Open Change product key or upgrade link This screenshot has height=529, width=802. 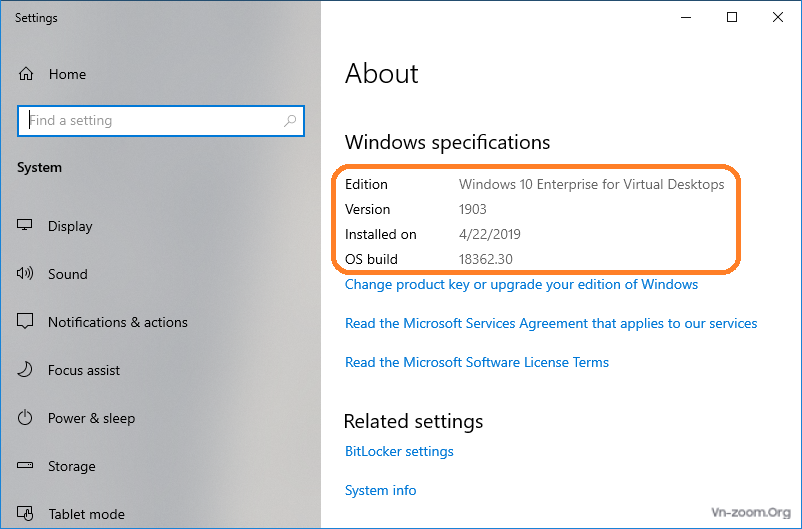[521, 284]
